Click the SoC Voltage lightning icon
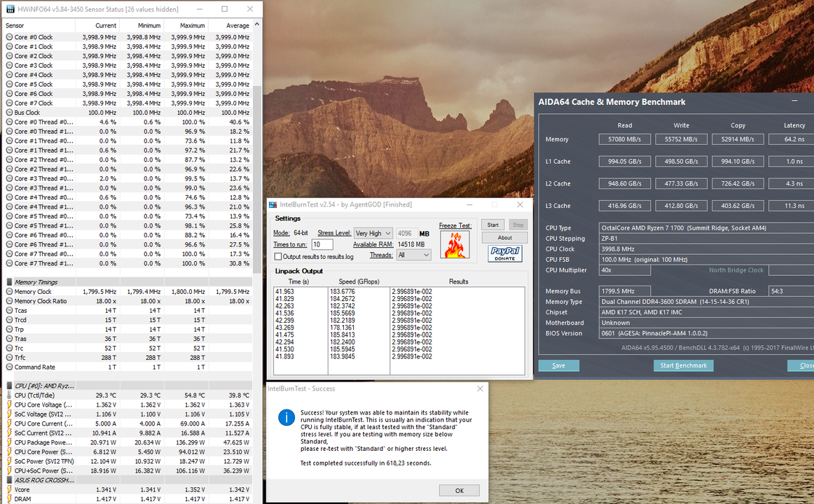 pos(9,414)
